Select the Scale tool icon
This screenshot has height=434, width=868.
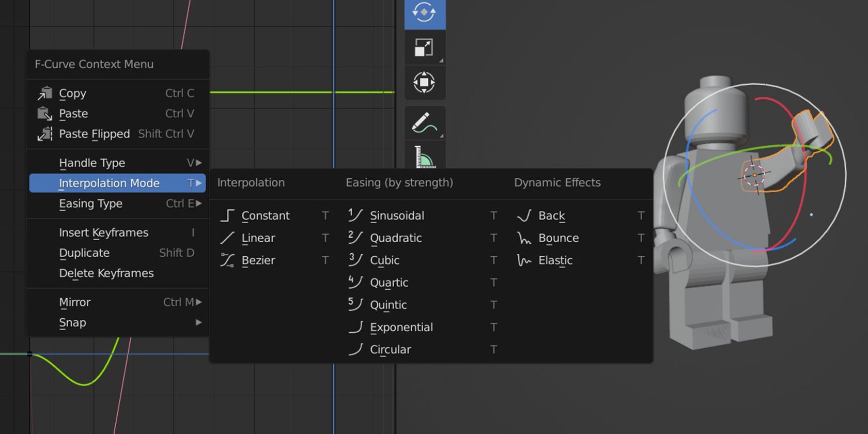tap(424, 48)
